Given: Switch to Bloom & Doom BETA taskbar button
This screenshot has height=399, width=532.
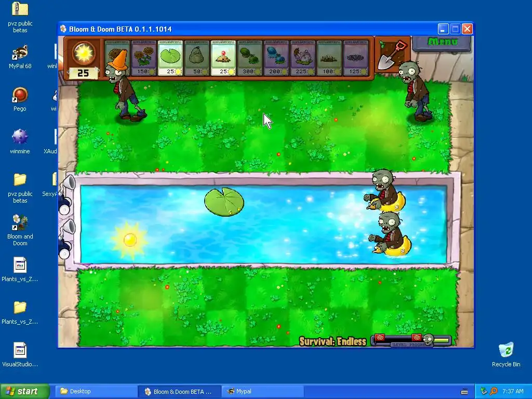Looking at the screenshot, I should 179,392.
